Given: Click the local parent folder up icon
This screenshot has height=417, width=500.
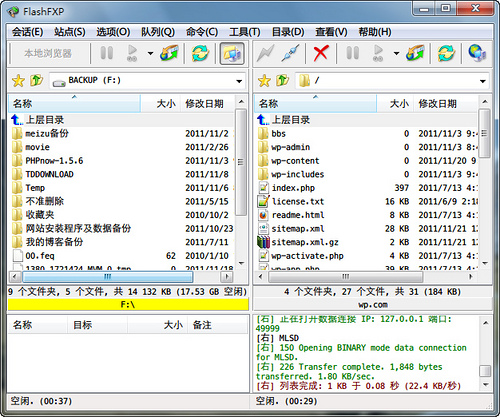Looking at the screenshot, I should point(36,80).
